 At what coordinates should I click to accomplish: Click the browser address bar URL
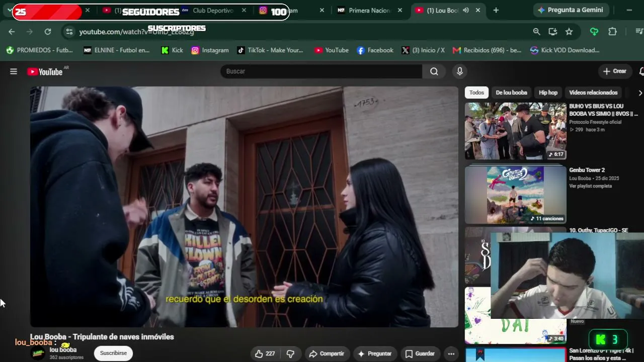coord(136,32)
